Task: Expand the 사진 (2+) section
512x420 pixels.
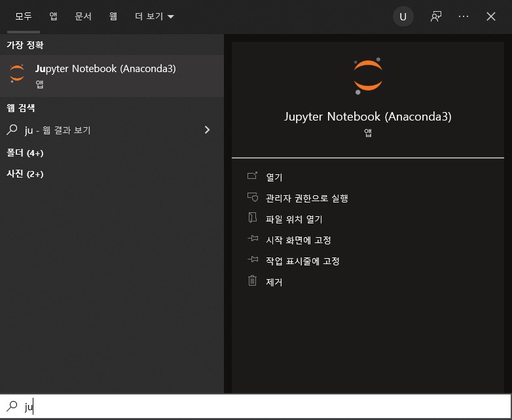Action: pos(25,174)
